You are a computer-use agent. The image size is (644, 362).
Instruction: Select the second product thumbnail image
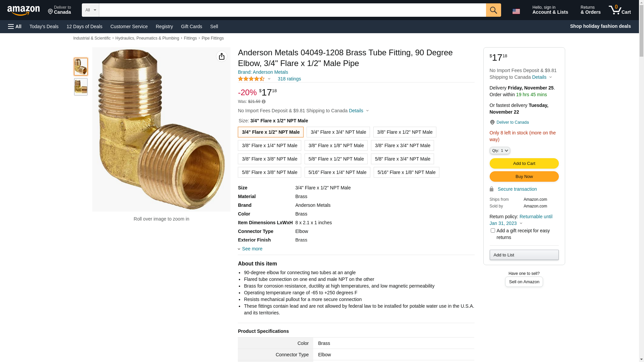(81, 87)
